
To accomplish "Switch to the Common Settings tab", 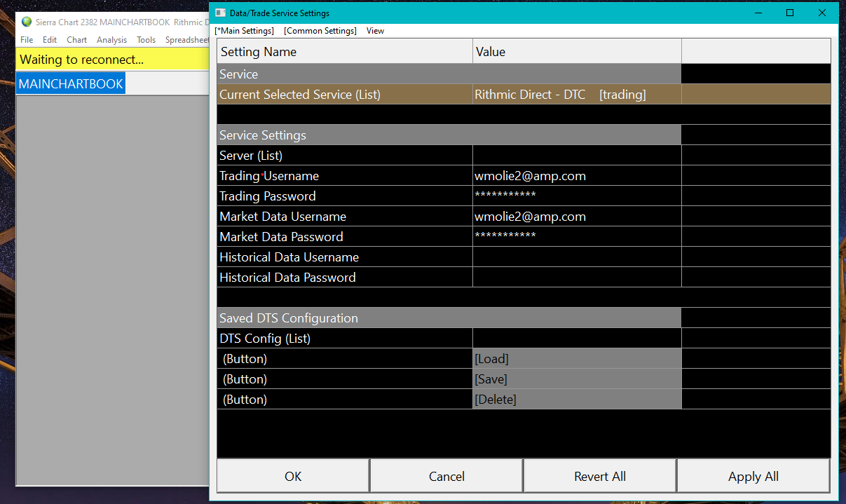I will pos(320,31).
